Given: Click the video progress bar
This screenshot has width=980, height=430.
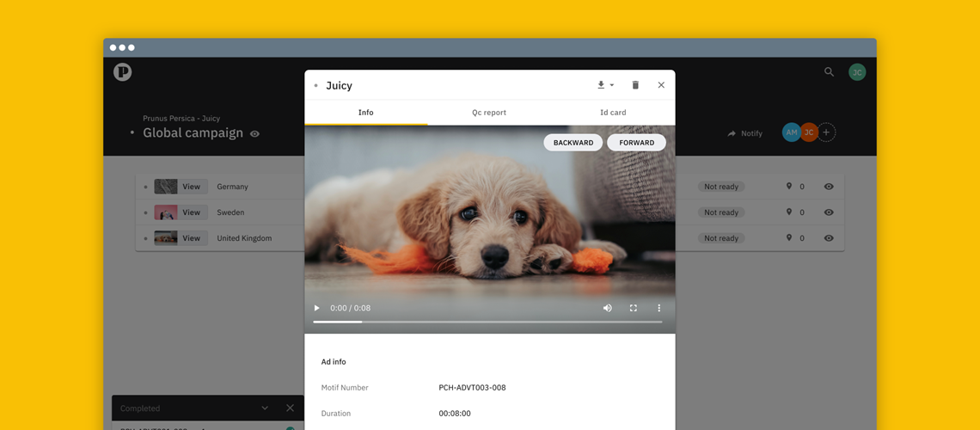Looking at the screenshot, I should pos(487,322).
